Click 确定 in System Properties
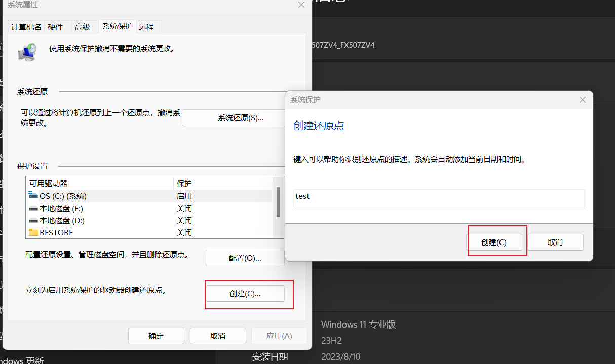Image resolution: width=615 pixels, height=364 pixels. click(x=156, y=336)
